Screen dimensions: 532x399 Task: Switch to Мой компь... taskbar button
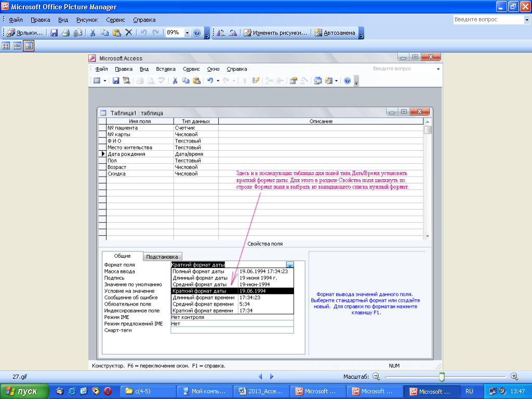205,391
